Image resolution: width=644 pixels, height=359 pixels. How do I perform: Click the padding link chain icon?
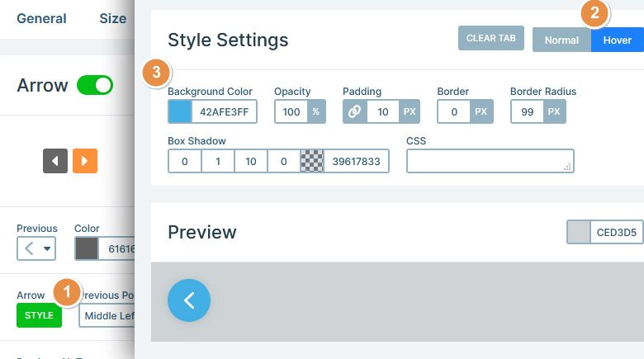pyautogui.click(x=354, y=111)
